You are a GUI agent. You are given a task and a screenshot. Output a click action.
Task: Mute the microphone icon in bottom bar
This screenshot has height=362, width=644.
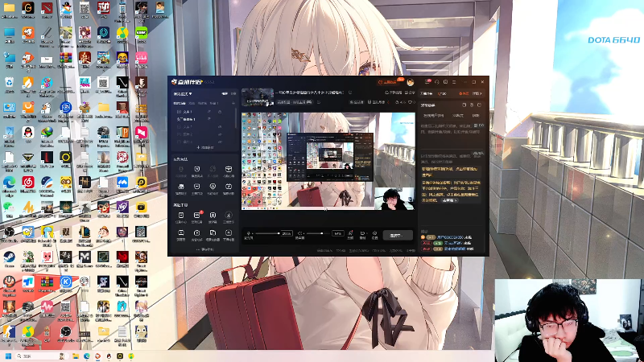point(249,233)
